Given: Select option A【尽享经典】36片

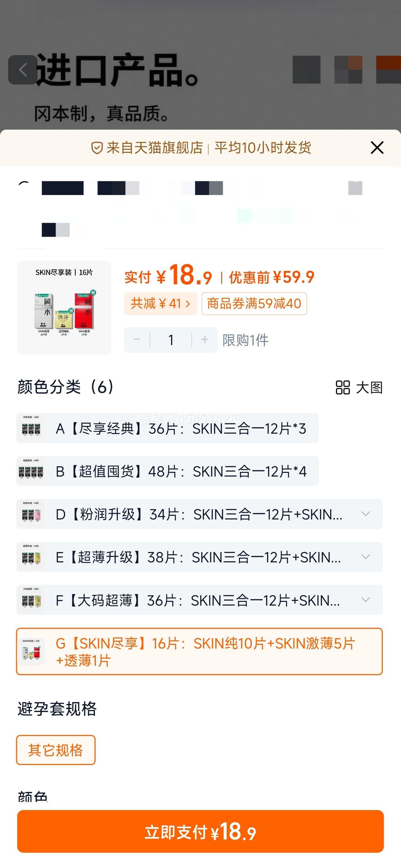Looking at the screenshot, I should tap(181, 428).
